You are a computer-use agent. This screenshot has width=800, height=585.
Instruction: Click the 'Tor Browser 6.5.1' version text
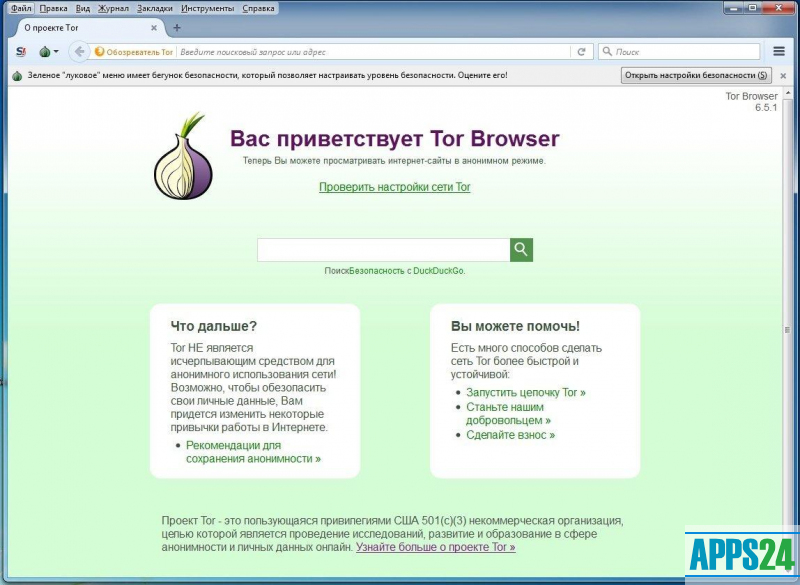click(752, 102)
